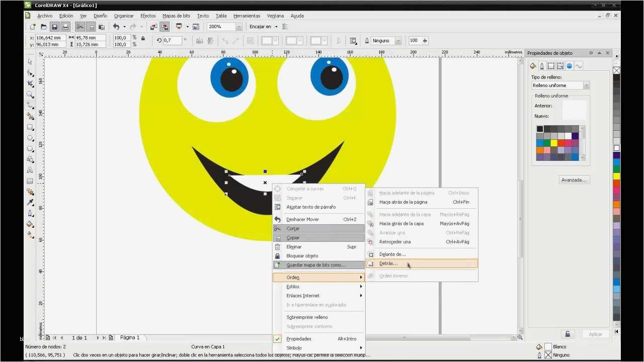Click the Import icon in toolbar
644x362 pixels.
pos(154,27)
